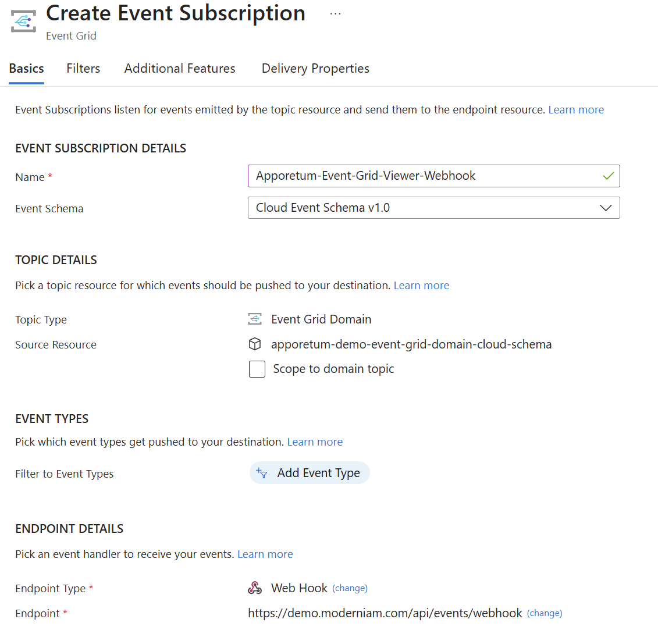Click the Event Schema dropdown chevron
658x644 pixels.
coord(606,208)
